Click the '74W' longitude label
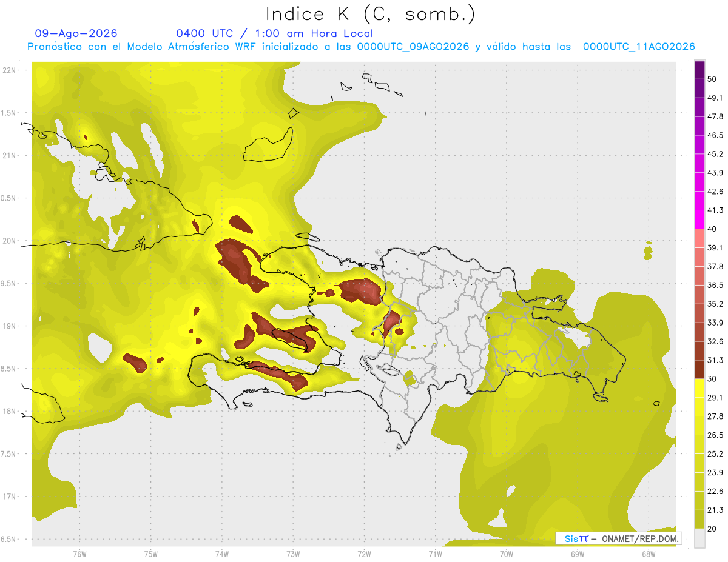728x562 pixels. (222, 554)
